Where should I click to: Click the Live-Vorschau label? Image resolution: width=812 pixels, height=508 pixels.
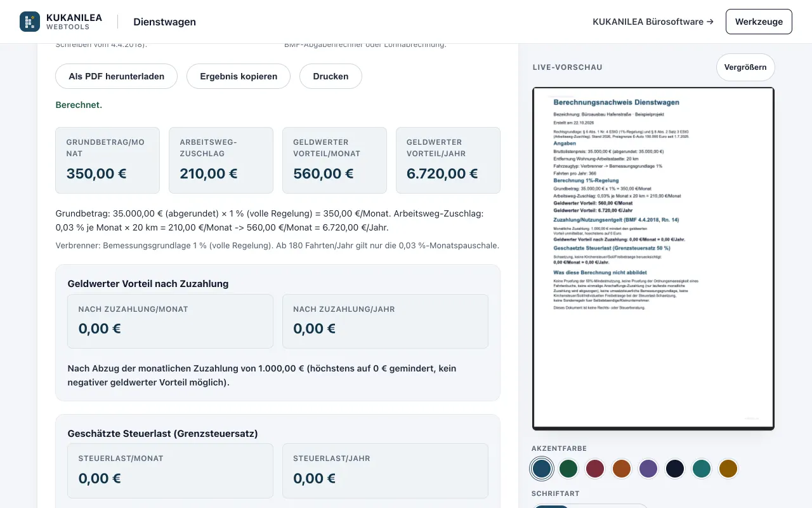point(568,67)
